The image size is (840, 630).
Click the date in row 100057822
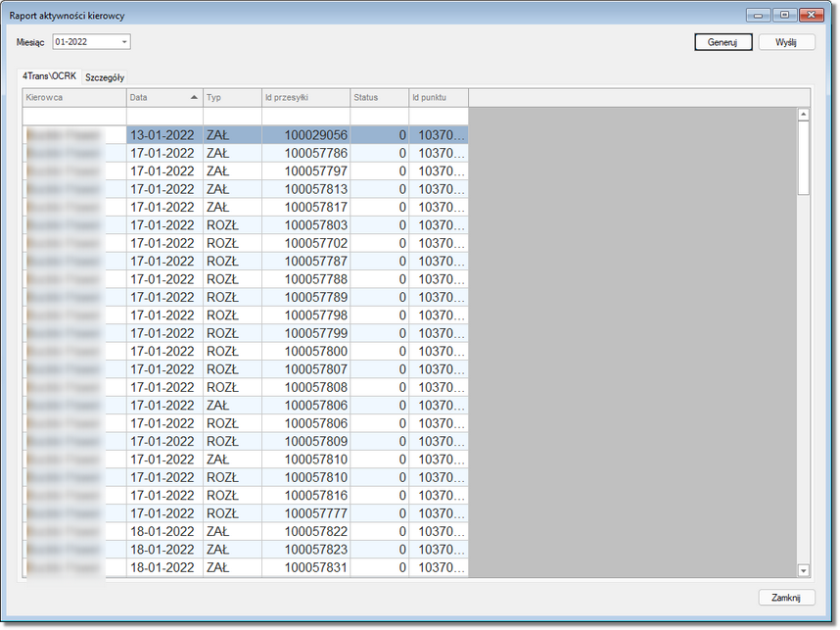[164, 531]
